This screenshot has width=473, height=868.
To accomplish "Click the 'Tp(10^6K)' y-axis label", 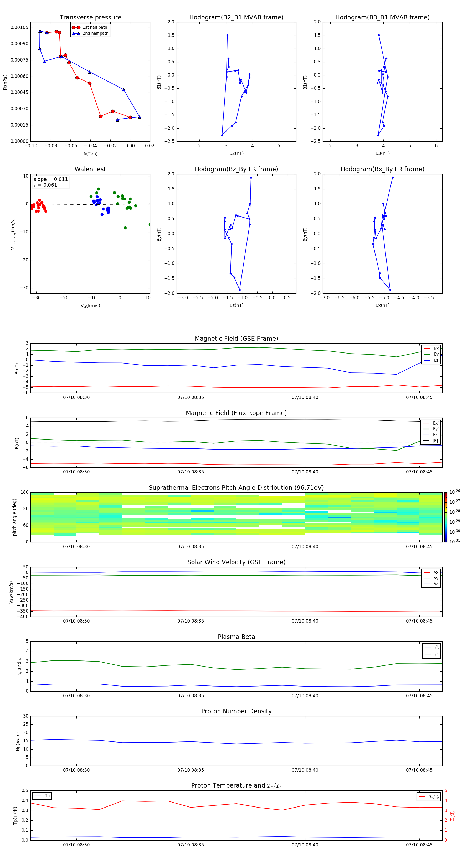I will pos(15,816).
